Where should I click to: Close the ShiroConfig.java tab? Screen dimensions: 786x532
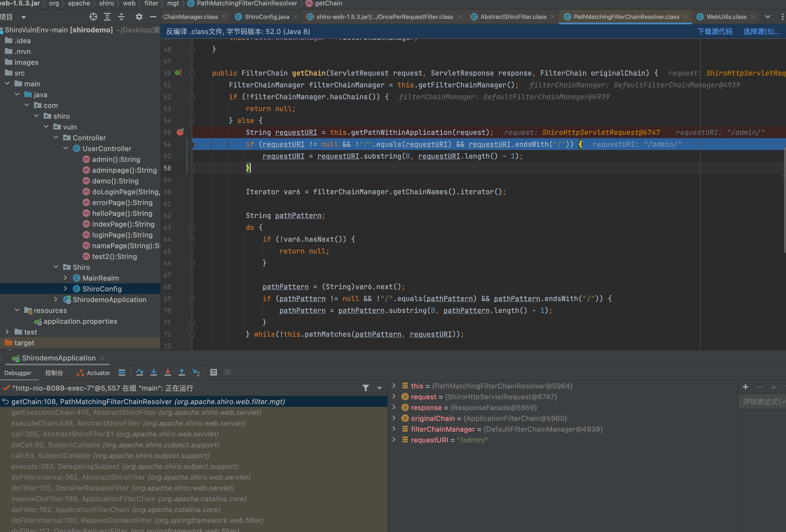tap(296, 16)
